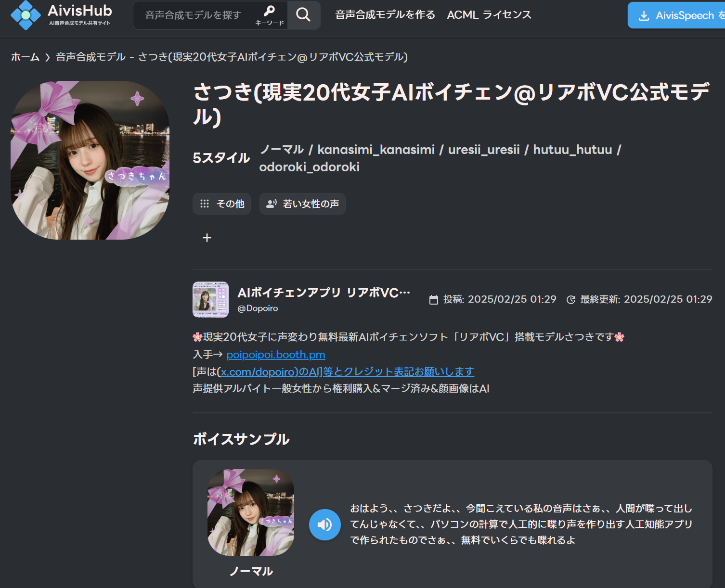Click the ノーマル style caption under the sample
Screen dimensions: 725x588
pos(251,571)
